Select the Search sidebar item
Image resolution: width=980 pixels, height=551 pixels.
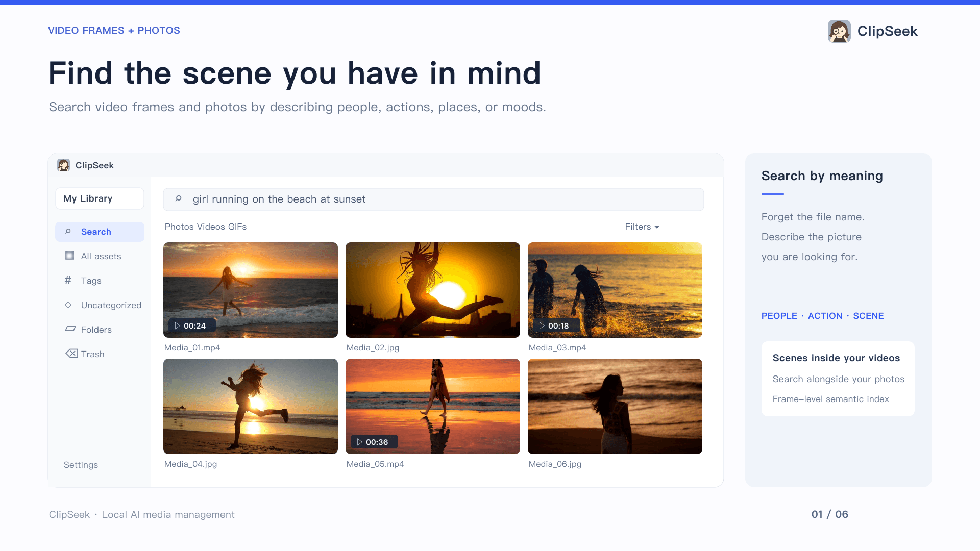coord(100,232)
